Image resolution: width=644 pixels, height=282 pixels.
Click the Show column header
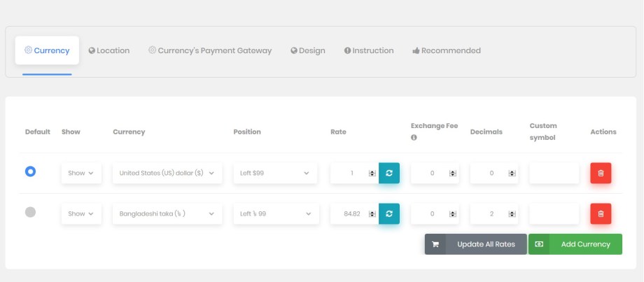point(71,132)
